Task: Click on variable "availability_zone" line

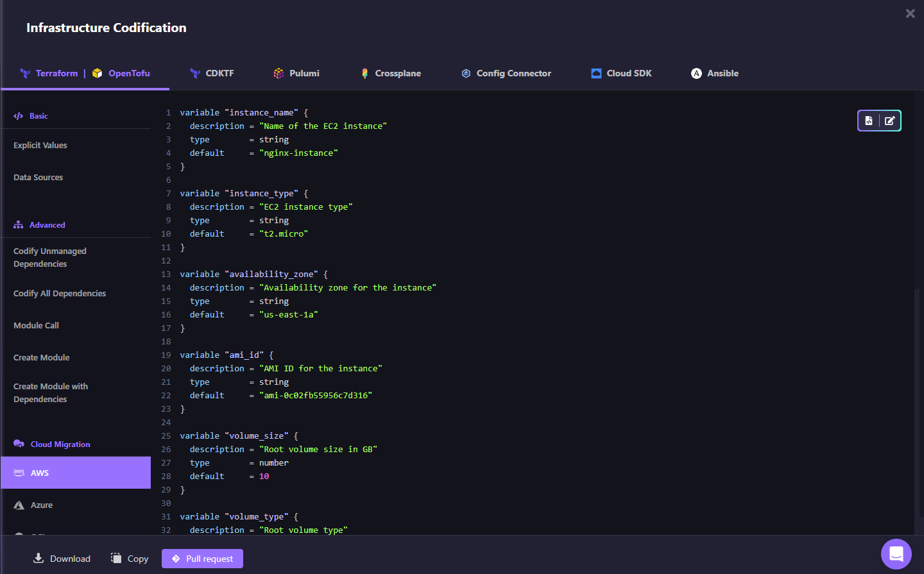Action: (254, 274)
